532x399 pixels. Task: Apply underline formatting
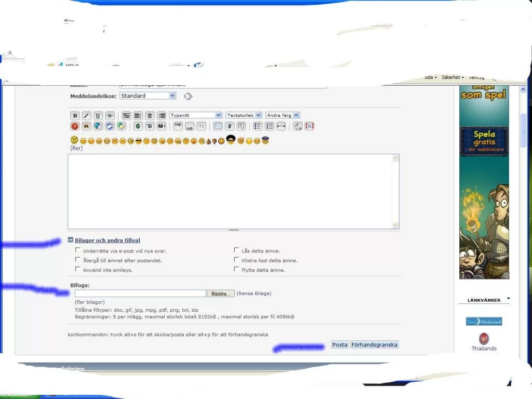coord(98,115)
